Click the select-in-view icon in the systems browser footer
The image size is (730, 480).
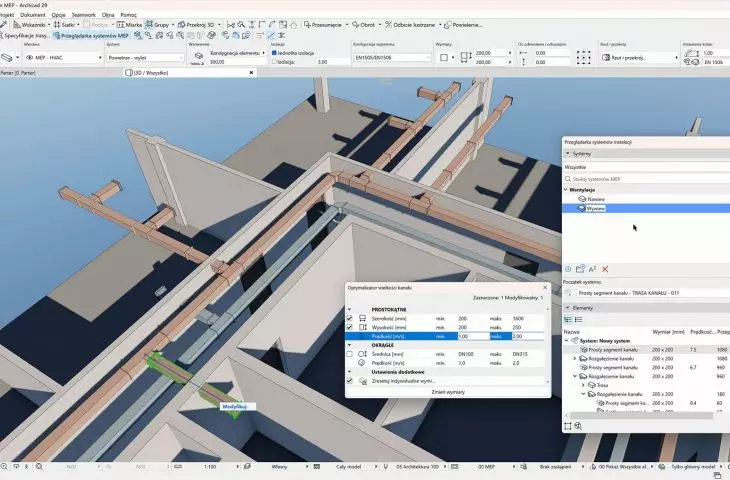tap(568, 426)
